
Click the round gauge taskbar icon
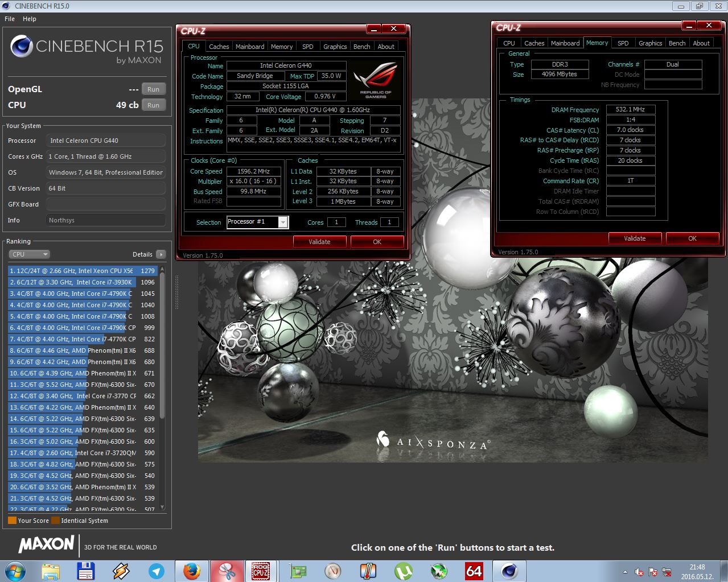333,571
